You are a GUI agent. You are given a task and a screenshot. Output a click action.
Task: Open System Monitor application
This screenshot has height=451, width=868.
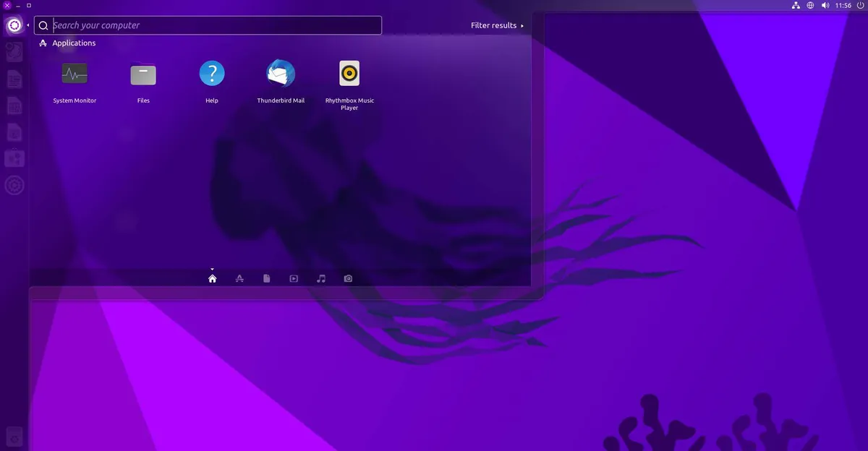[x=75, y=74]
